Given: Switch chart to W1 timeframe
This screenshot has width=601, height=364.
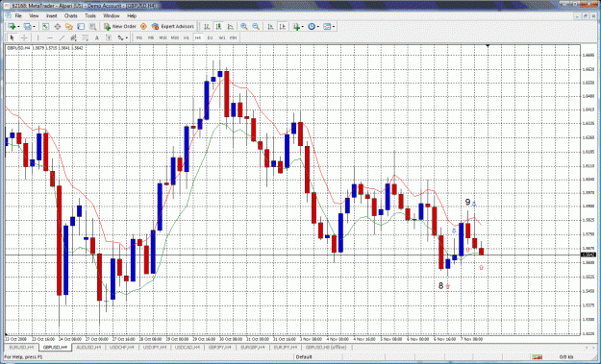Looking at the screenshot, I should coord(221,37).
